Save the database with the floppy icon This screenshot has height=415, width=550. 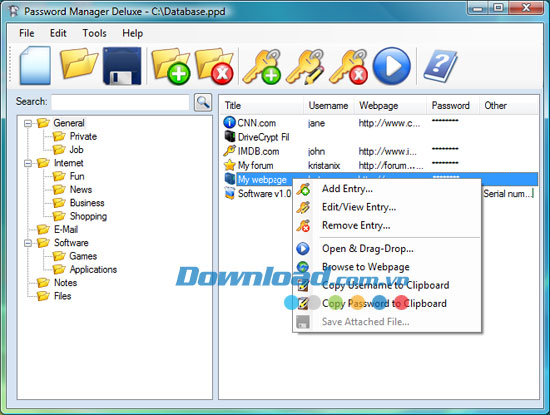click(x=122, y=66)
